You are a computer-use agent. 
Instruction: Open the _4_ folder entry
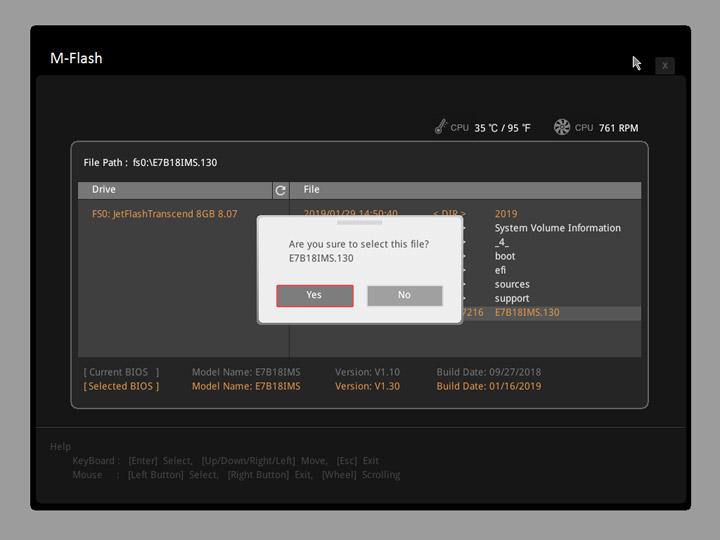click(x=501, y=242)
